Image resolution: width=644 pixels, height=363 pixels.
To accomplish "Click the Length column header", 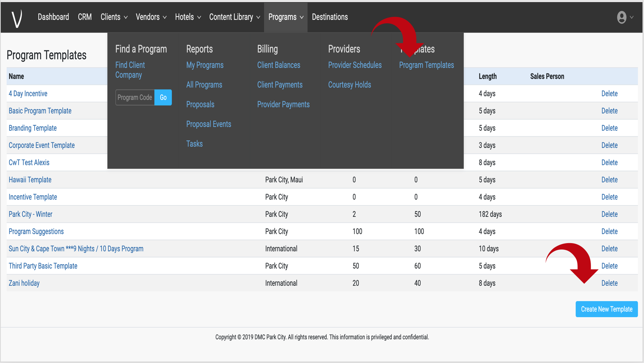I will [488, 76].
